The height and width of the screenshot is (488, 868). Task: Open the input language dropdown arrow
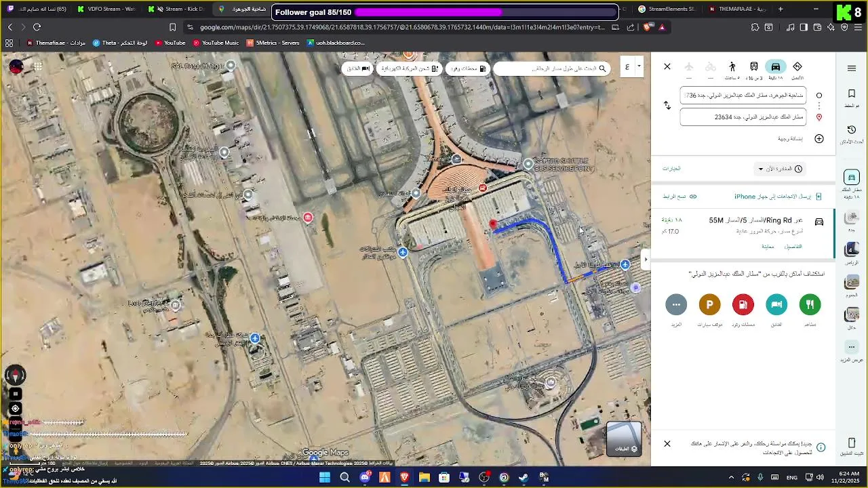click(x=639, y=67)
